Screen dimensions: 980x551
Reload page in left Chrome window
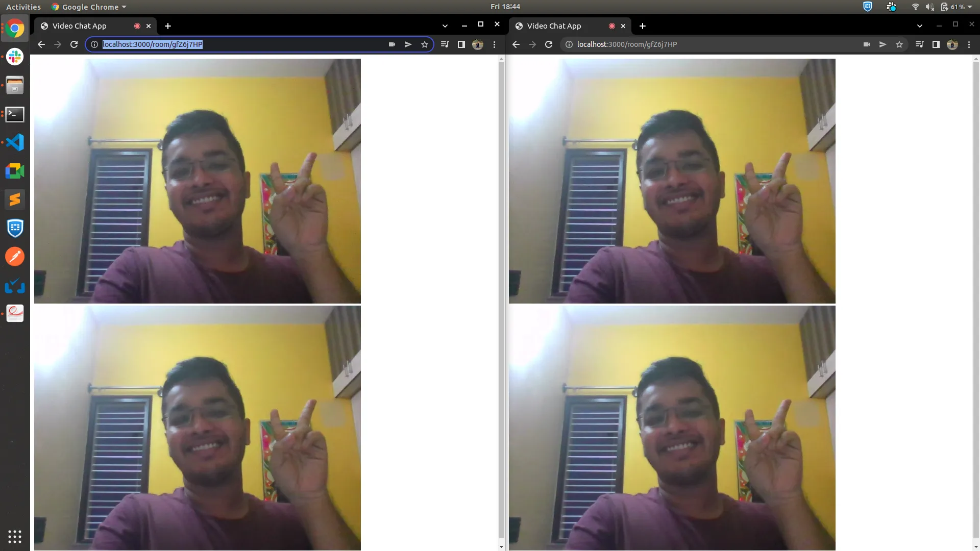(x=74, y=44)
